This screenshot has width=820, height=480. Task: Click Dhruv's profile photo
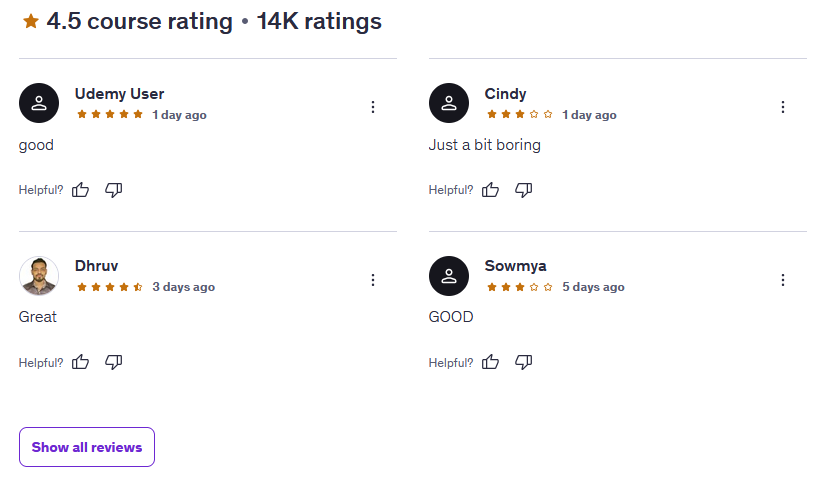tap(39, 276)
